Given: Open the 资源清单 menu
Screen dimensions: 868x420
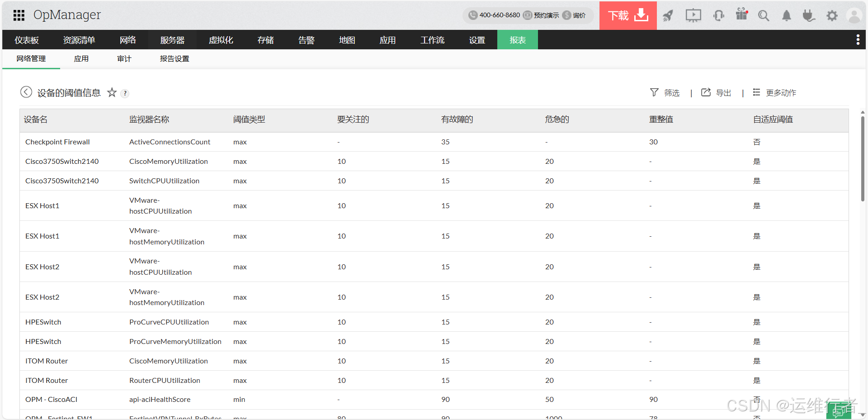Looking at the screenshot, I should pos(79,40).
